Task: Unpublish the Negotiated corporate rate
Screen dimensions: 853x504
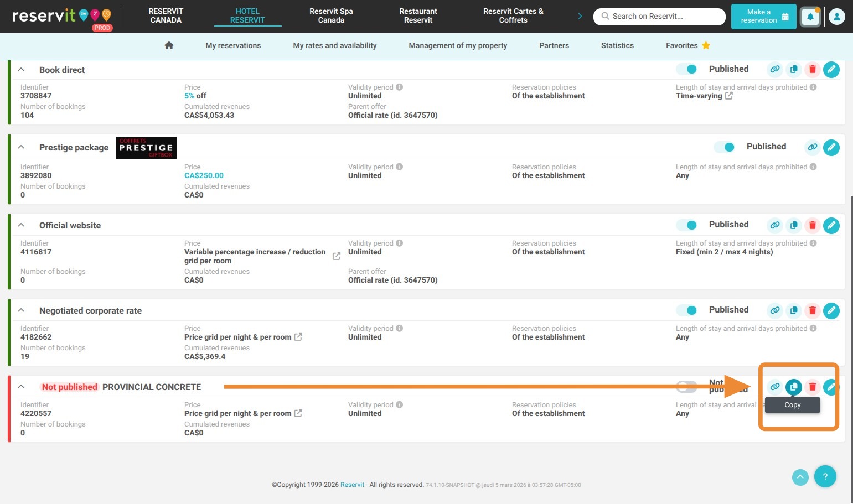Action: pos(687,310)
